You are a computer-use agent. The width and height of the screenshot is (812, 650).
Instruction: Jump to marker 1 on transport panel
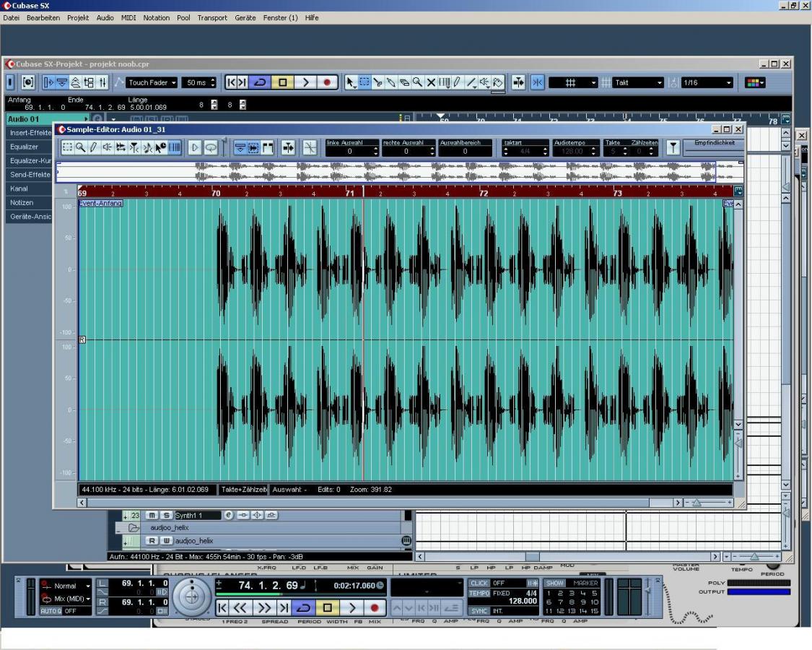tap(549, 593)
